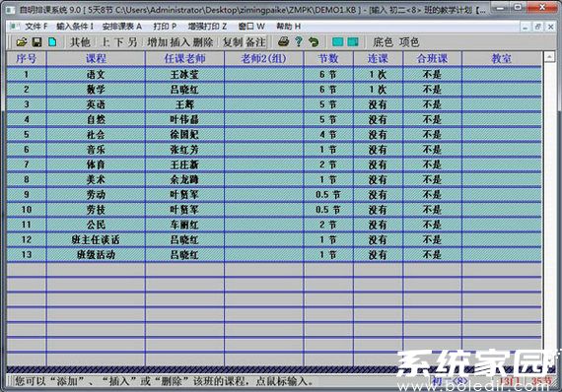Viewport: 562px width, 392px height.
Task: Click the app icon in menu bar
Action: point(15,27)
